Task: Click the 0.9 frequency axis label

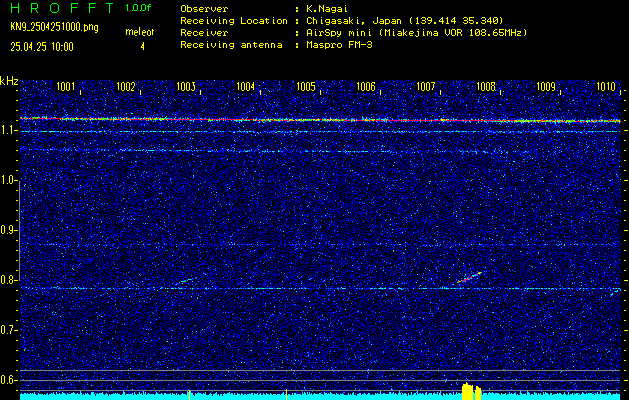Action: [x=7, y=230]
